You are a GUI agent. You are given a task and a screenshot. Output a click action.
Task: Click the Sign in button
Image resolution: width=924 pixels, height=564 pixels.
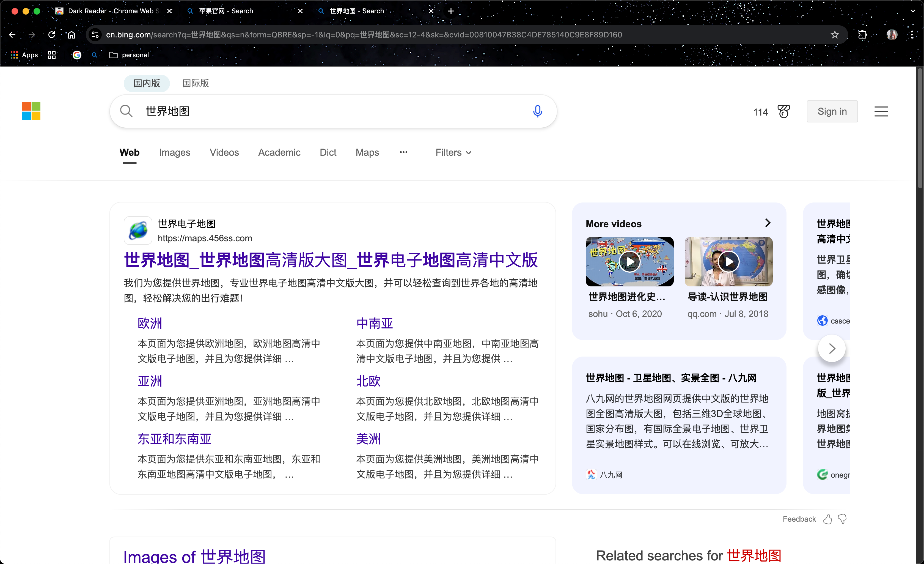click(832, 111)
